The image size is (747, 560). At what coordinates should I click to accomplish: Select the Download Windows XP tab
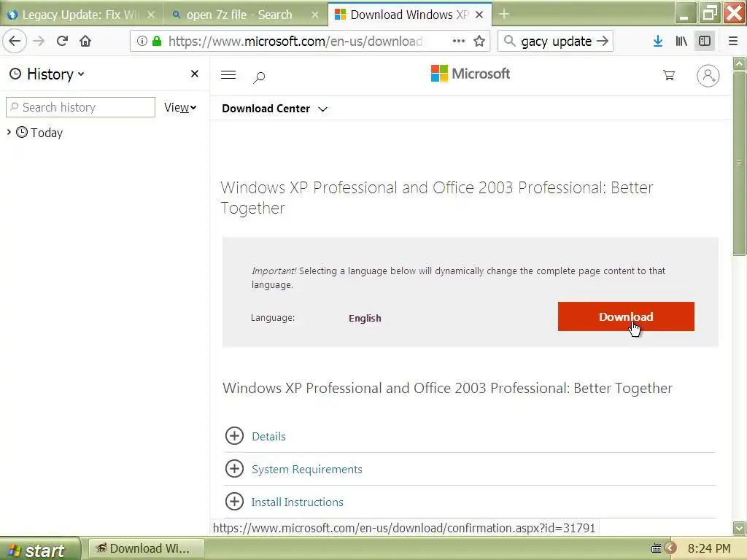pos(403,15)
